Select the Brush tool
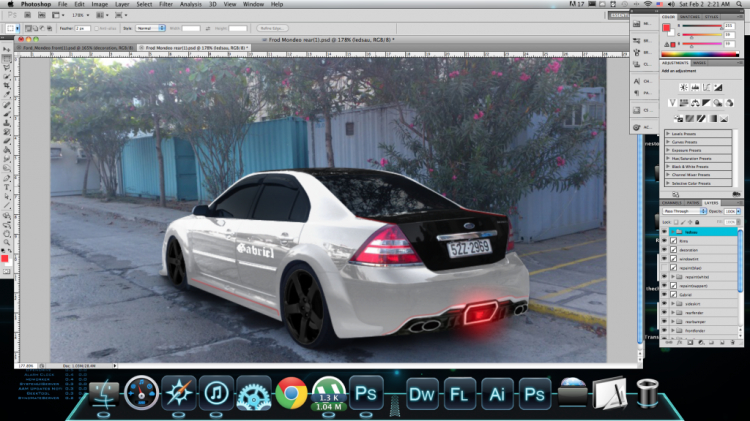The height and width of the screenshot is (421, 750). tap(7, 114)
